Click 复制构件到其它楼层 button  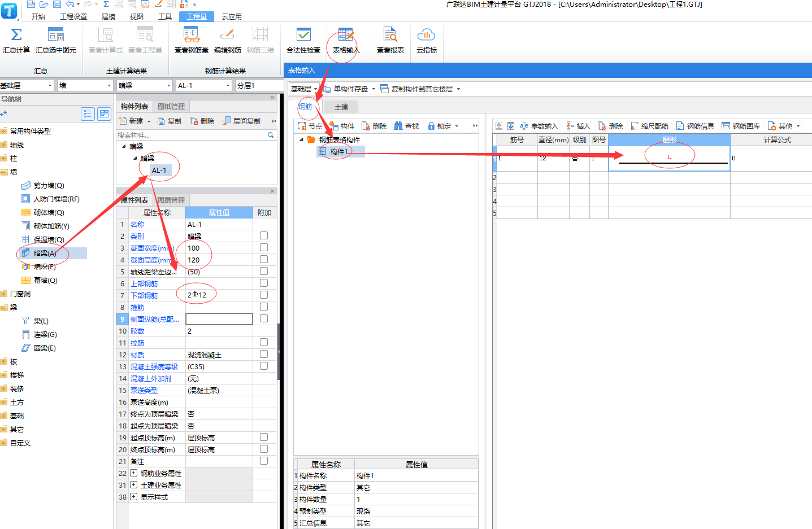pos(416,89)
